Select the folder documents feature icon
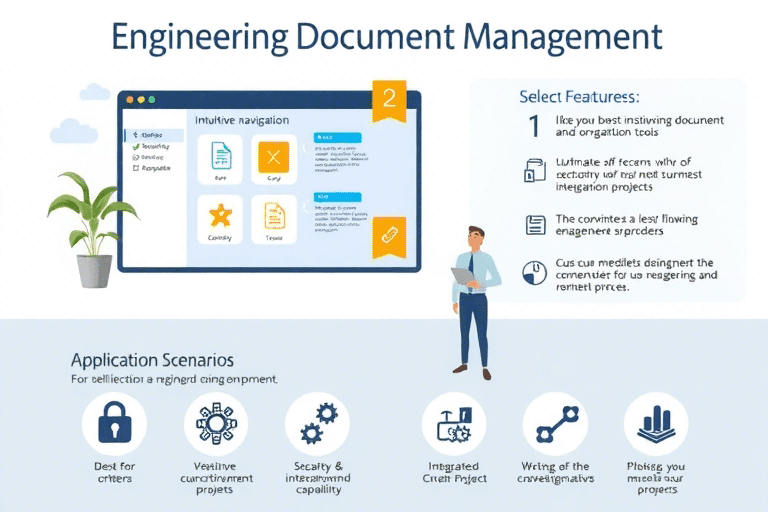 coord(535,170)
